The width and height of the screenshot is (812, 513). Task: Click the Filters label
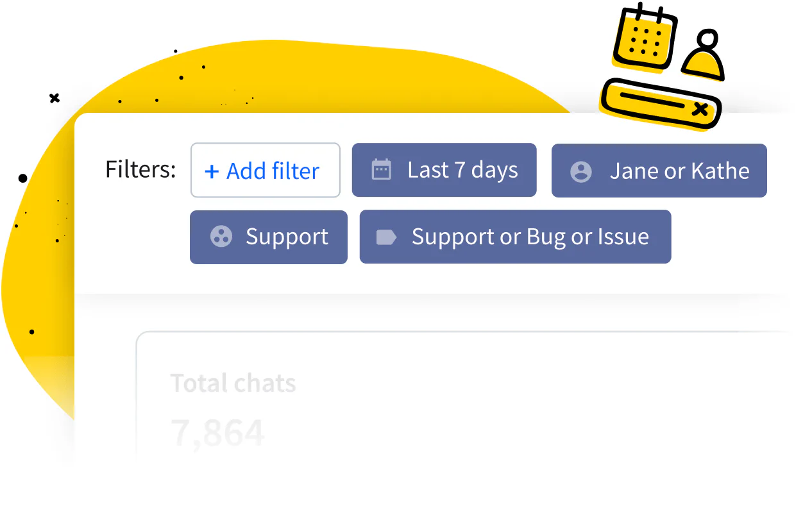point(140,169)
